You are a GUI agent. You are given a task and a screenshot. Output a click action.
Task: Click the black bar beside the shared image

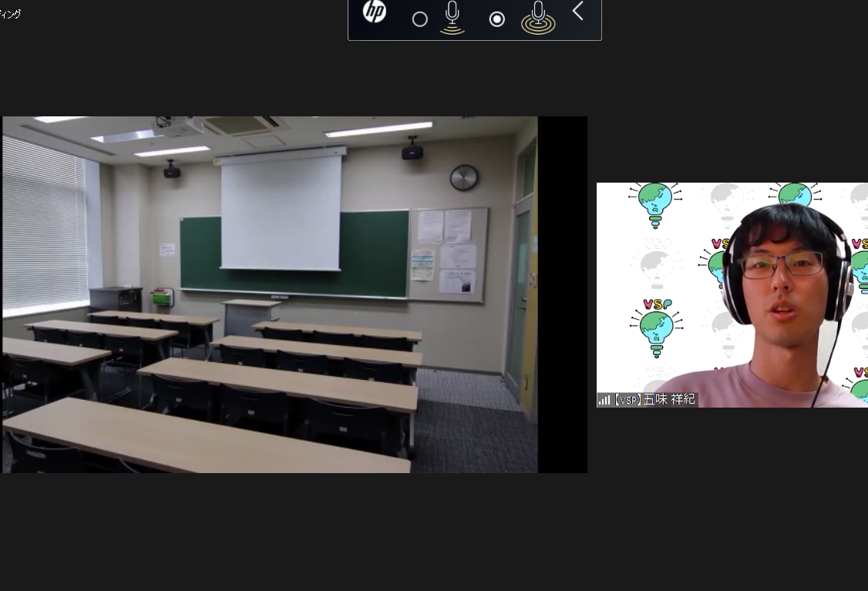(x=562, y=294)
